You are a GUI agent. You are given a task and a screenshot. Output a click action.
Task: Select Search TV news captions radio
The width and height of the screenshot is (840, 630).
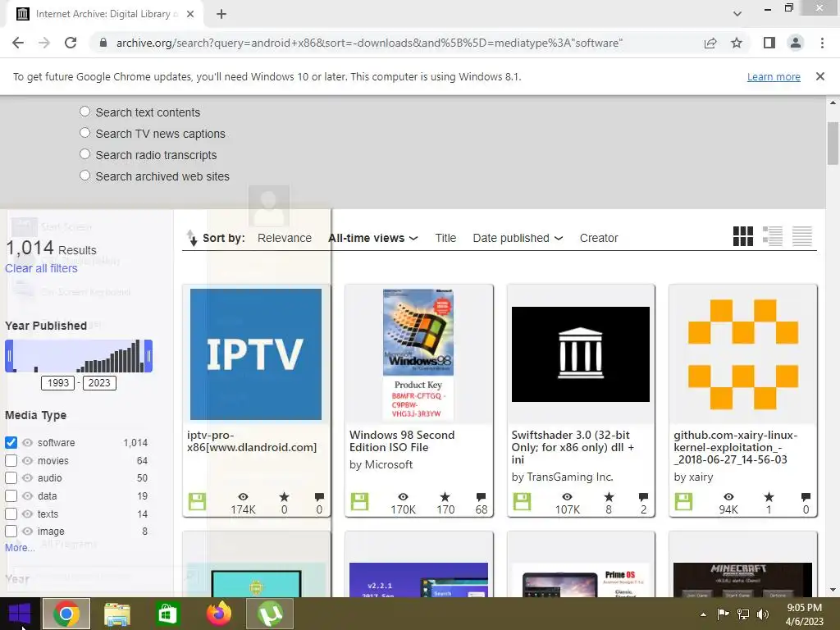click(x=84, y=132)
